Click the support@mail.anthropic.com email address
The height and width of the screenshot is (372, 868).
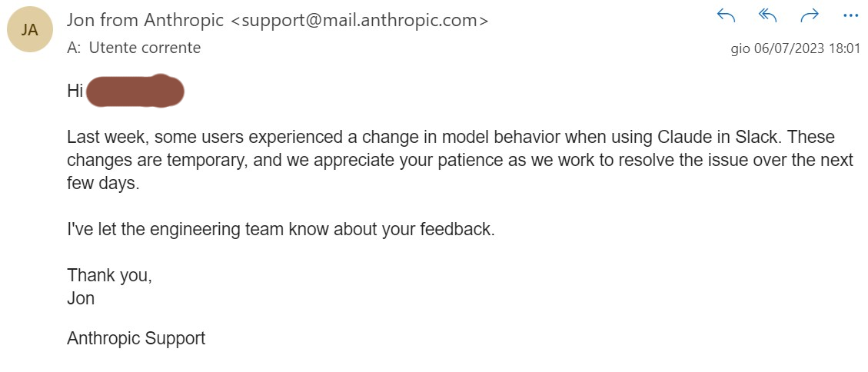point(359,21)
